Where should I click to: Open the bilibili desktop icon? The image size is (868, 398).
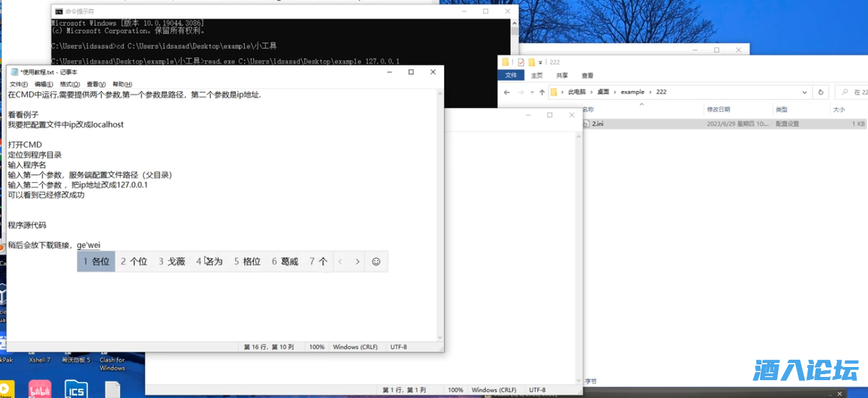[40, 389]
